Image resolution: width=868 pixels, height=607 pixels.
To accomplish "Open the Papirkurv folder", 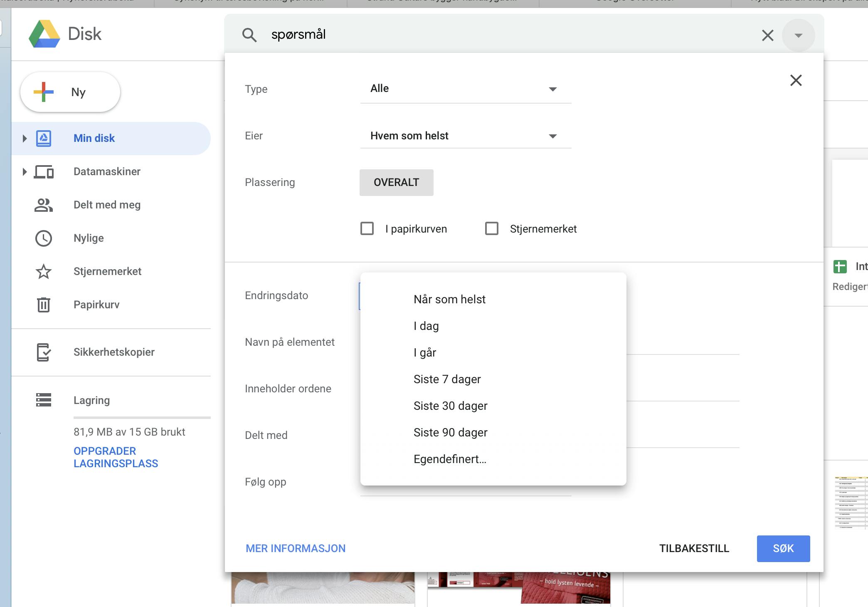I will coord(96,305).
